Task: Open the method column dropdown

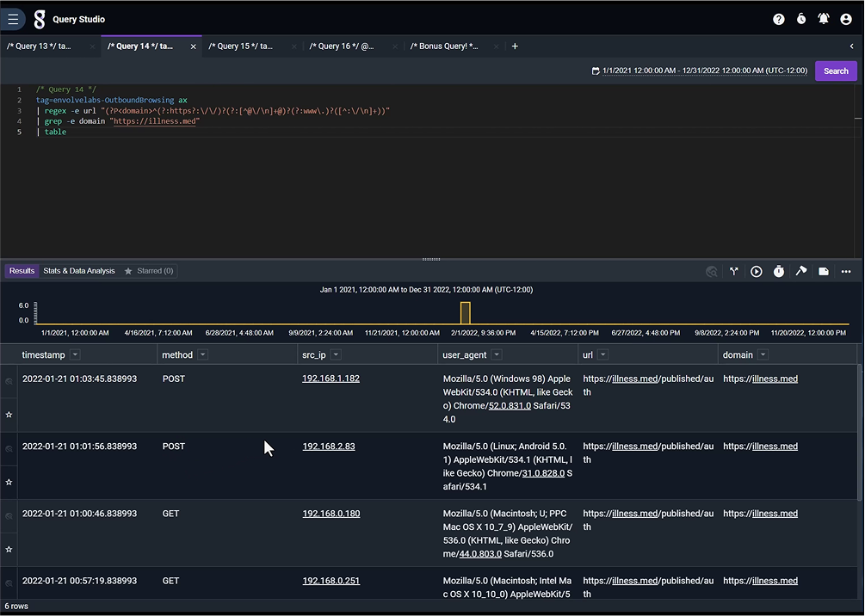Action: coord(202,354)
